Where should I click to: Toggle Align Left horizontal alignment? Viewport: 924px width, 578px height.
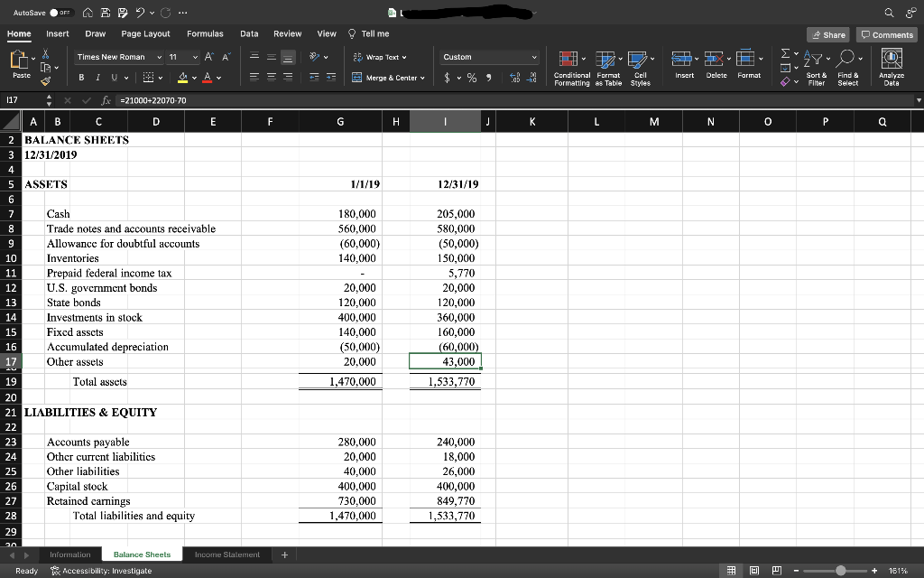point(254,78)
